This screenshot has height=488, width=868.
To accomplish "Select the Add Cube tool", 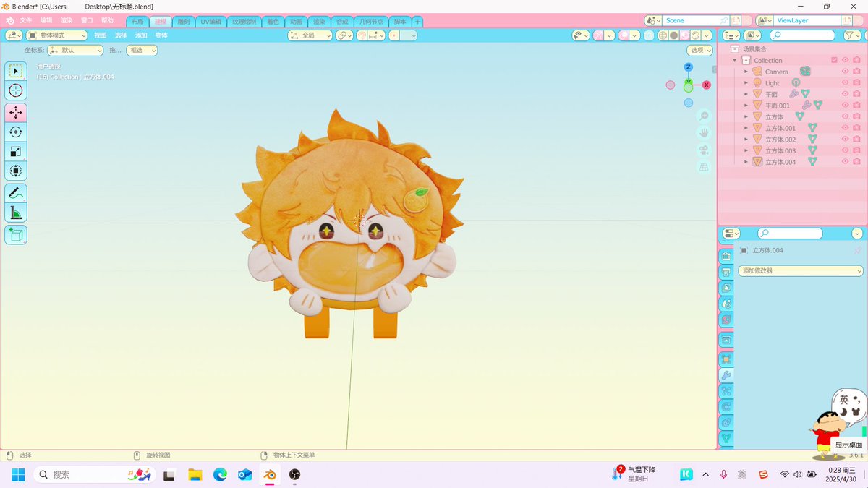I will click(x=16, y=234).
